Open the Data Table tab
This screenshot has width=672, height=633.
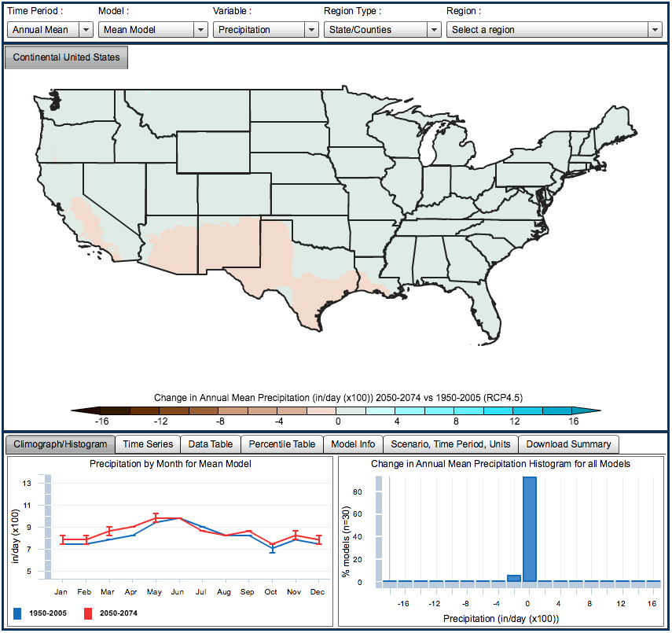tap(210, 444)
